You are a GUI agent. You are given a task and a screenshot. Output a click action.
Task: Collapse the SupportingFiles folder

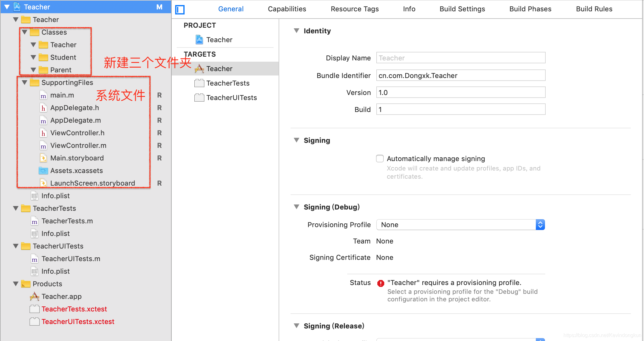25,82
